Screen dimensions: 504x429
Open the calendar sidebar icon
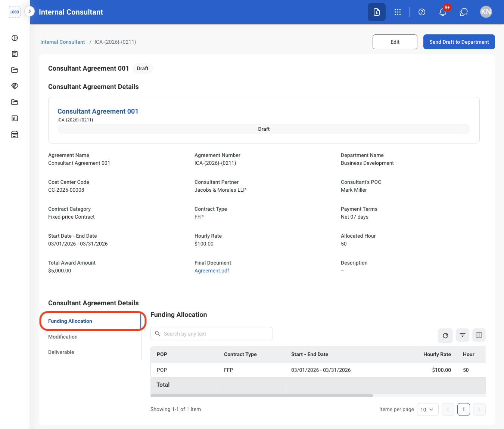(x=15, y=135)
